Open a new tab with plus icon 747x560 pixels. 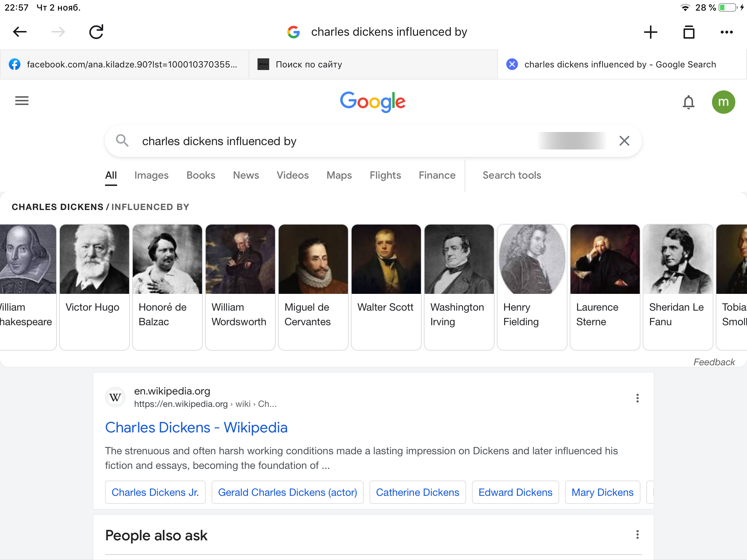650,32
